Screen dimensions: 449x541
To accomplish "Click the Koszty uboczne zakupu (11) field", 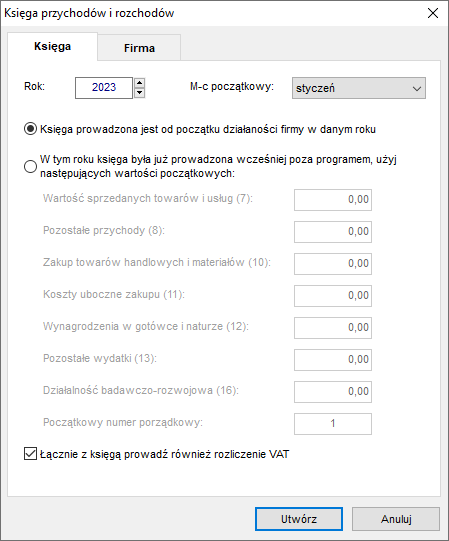I will pyautogui.click(x=333, y=296).
